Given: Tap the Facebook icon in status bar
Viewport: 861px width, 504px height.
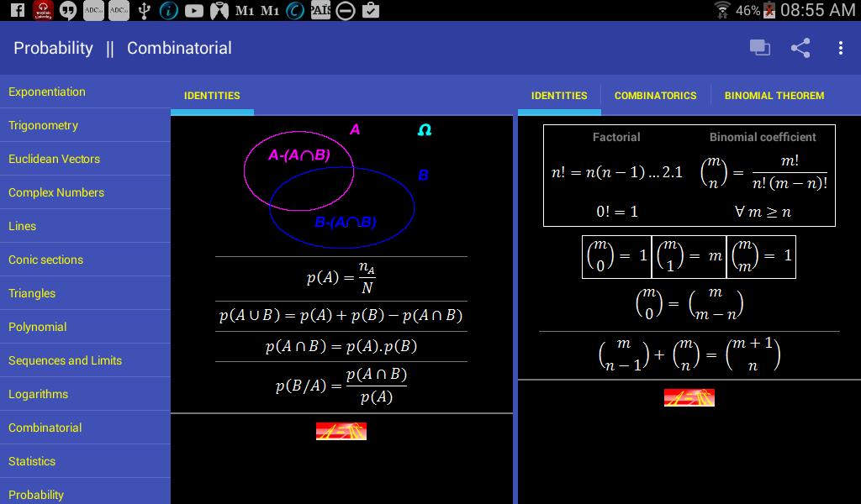Looking at the screenshot, I should click(x=17, y=10).
